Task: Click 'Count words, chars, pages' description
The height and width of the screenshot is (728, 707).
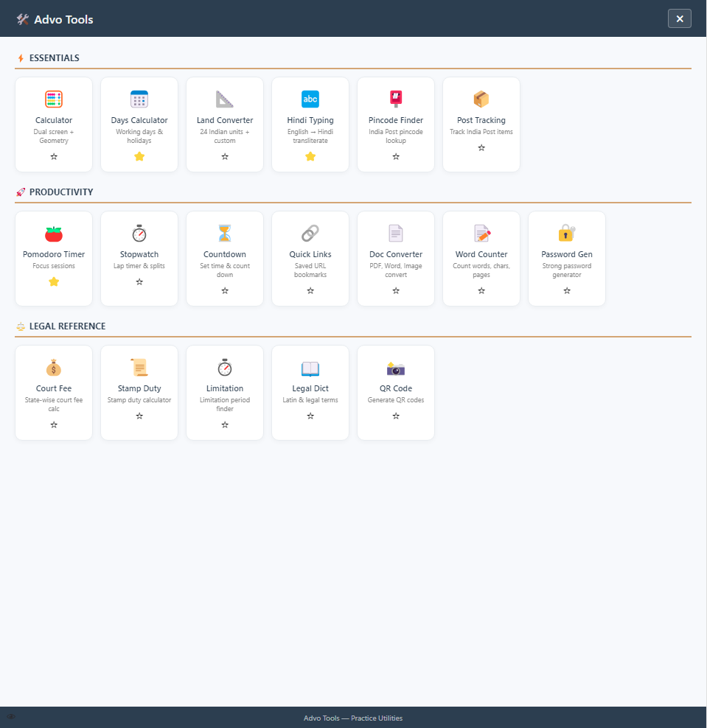Action: (x=481, y=270)
